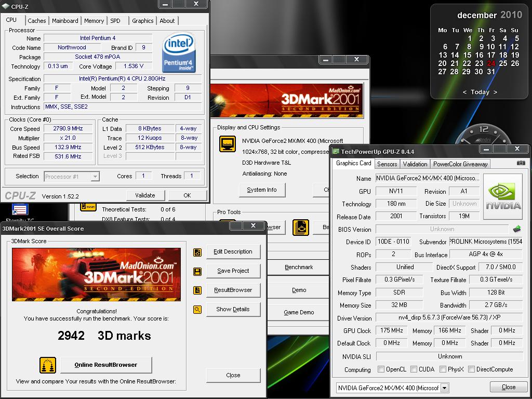Viewport: 532px width, 399px height.
Task: Click the GPU-Z title bar app icon
Action: pyautogui.click(x=336, y=151)
